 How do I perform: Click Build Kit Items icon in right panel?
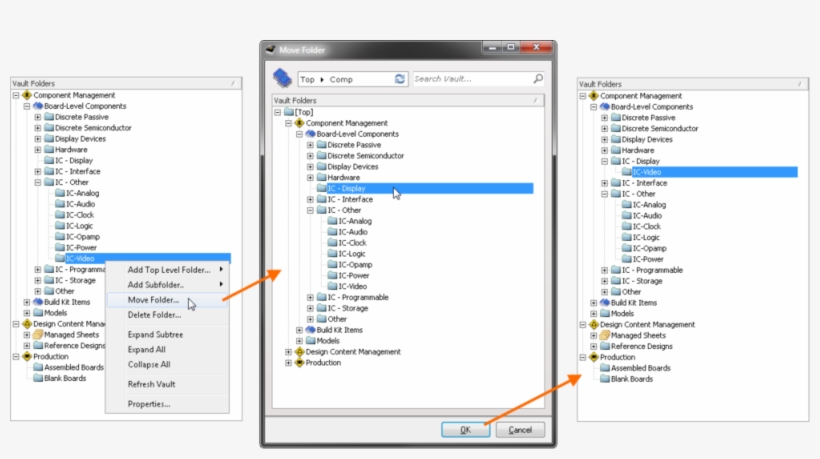click(x=605, y=303)
